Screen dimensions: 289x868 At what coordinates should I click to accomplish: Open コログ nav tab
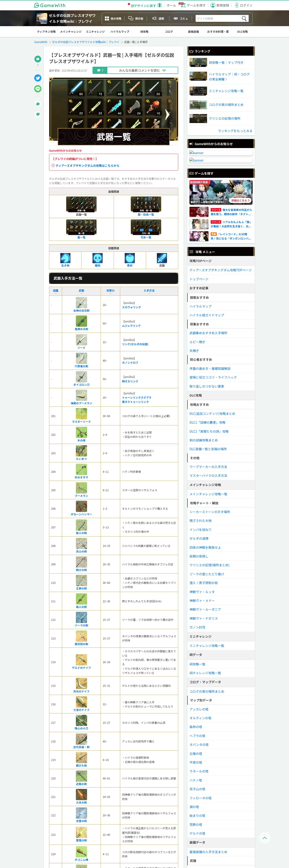[x=169, y=32]
